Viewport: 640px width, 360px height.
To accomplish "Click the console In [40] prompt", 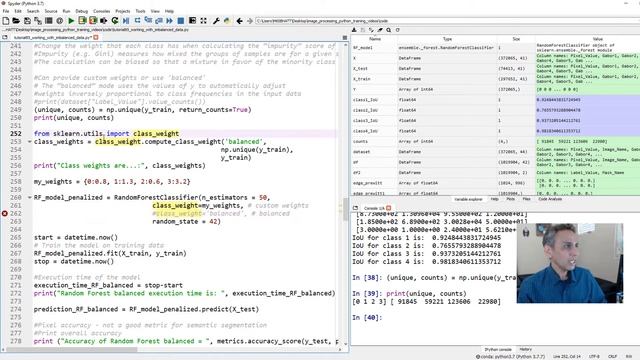I will (x=367, y=318).
